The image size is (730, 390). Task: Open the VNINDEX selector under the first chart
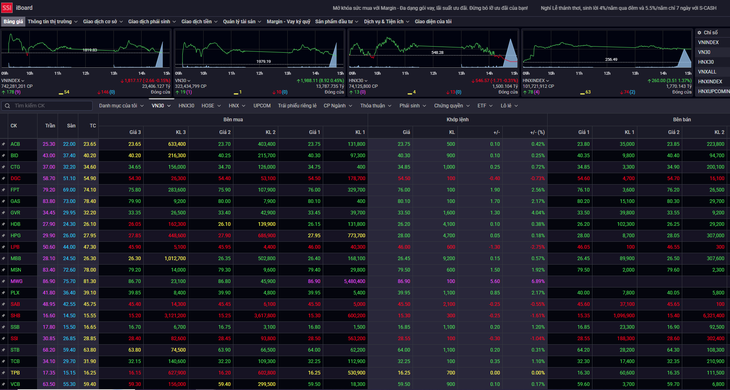tap(13, 81)
